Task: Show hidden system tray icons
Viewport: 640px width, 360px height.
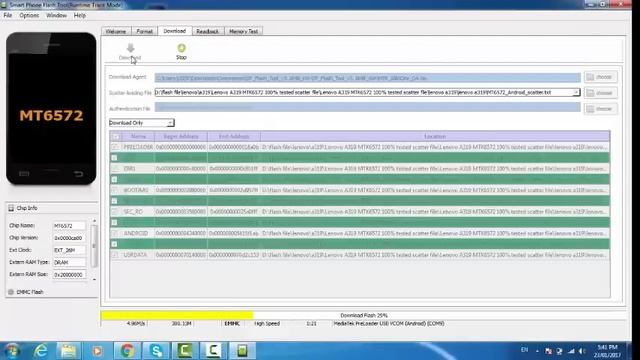Action: click(x=537, y=351)
